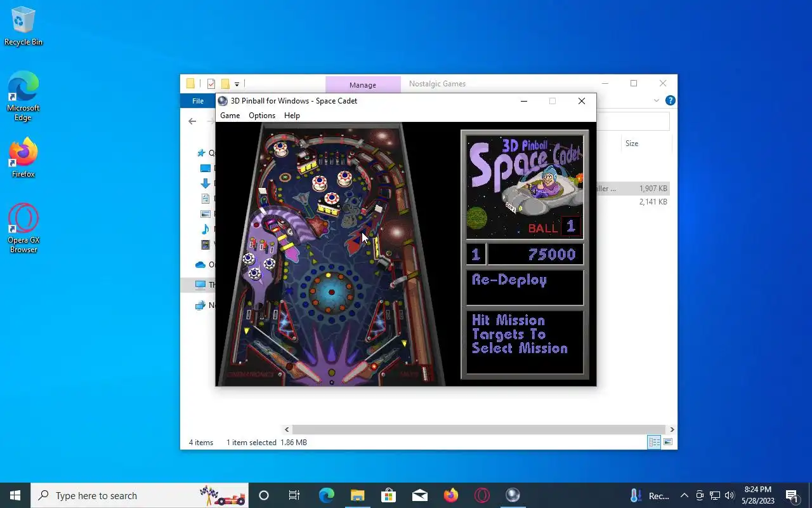Select Desktop icon in Explorer navigation pane
This screenshot has height=508, width=812.
(x=206, y=168)
